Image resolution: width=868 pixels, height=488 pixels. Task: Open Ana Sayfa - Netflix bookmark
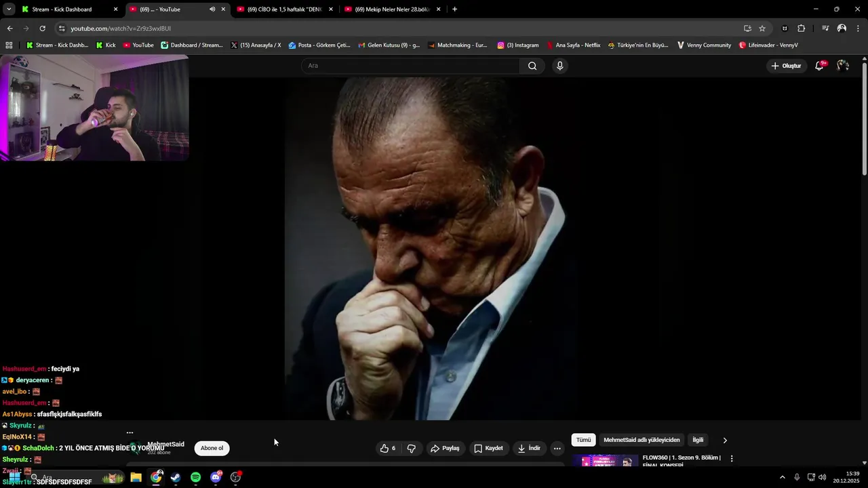click(573, 45)
